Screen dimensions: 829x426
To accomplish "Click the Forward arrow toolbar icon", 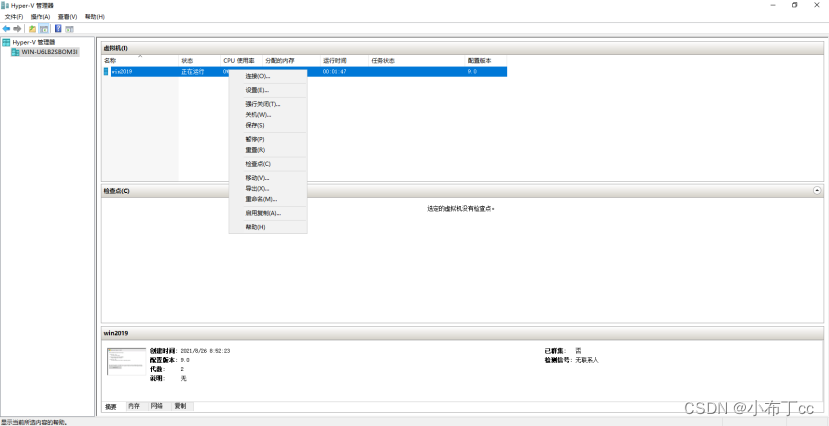I will pyautogui.click(x=18, y=29).
